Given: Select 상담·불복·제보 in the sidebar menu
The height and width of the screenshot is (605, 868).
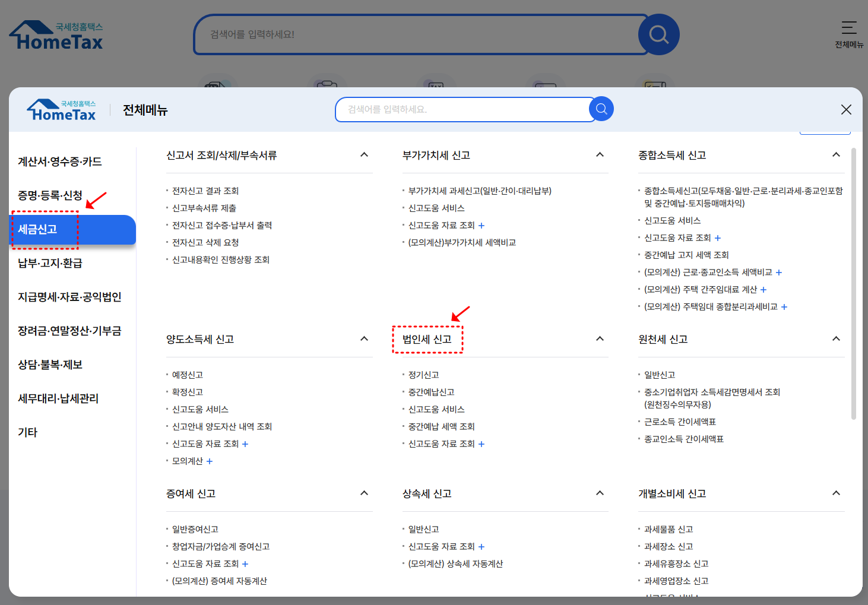Looking at the screenshot, I should click(x=49, y=365).
